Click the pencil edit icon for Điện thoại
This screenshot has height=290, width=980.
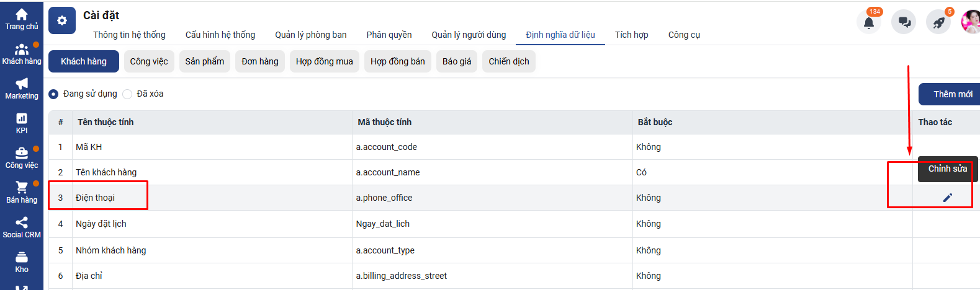(x=947, y=198)
